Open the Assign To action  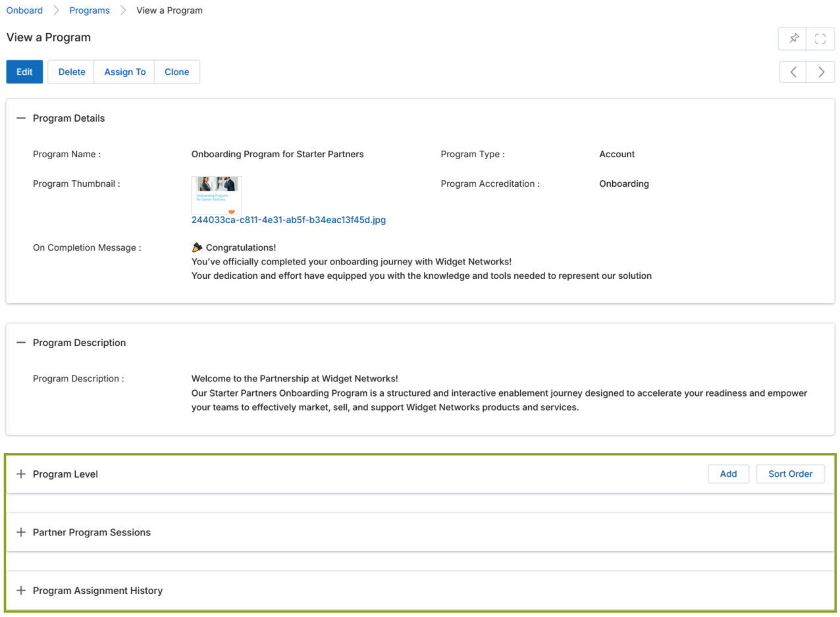(x=125, y=72)
